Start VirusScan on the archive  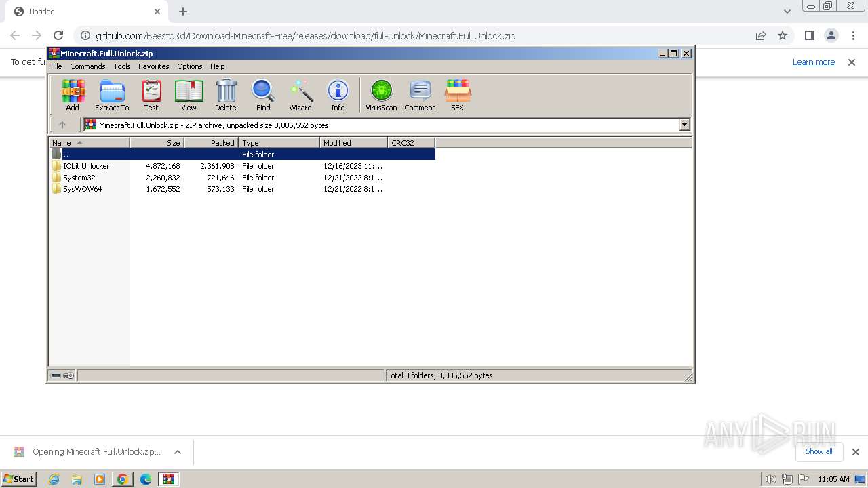click(x=381, y=96)
